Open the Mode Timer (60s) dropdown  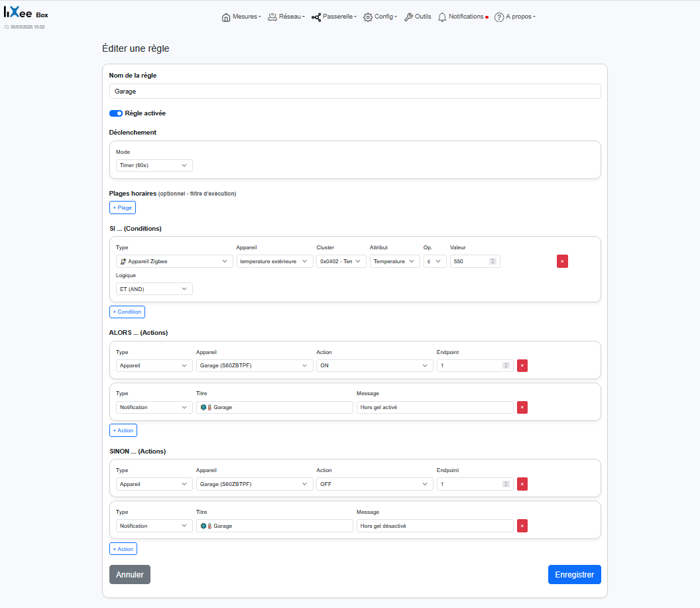pos(154,165)
